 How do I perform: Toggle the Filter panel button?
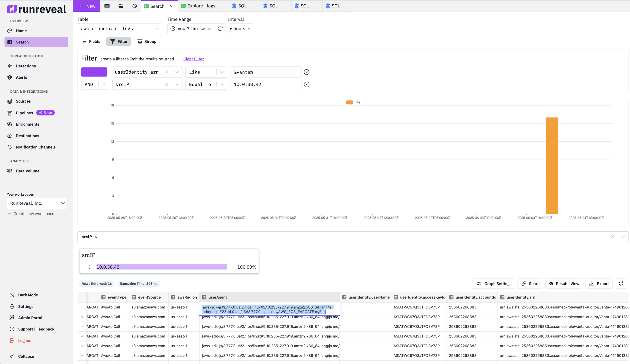(119, 41)
